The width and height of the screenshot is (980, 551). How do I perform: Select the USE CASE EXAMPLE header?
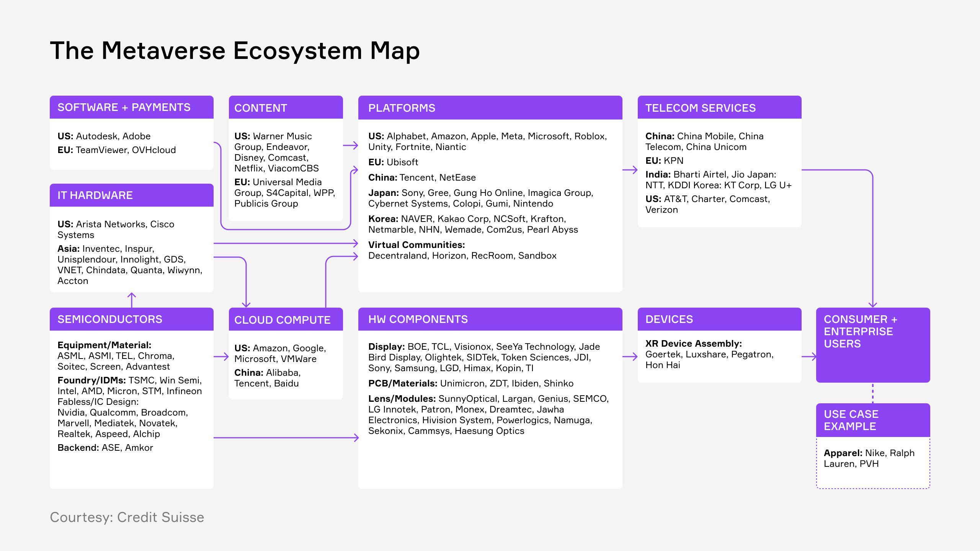pos(873,420)
